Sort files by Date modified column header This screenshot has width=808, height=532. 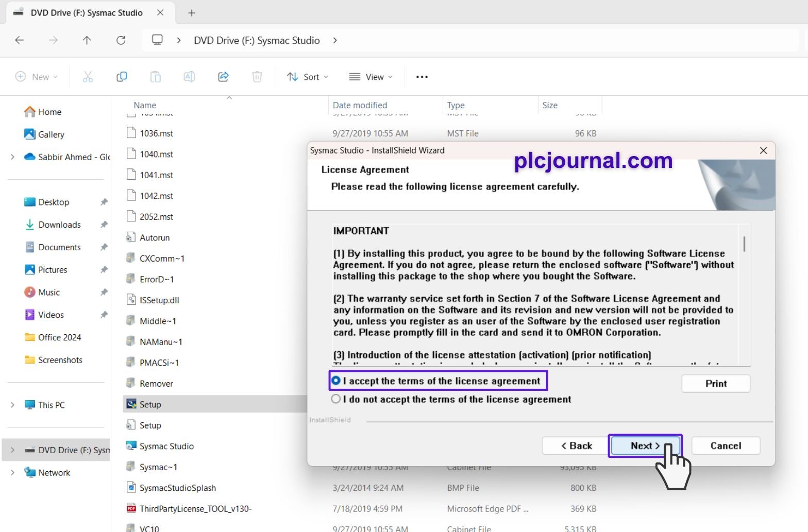click(x=360, y=105)
